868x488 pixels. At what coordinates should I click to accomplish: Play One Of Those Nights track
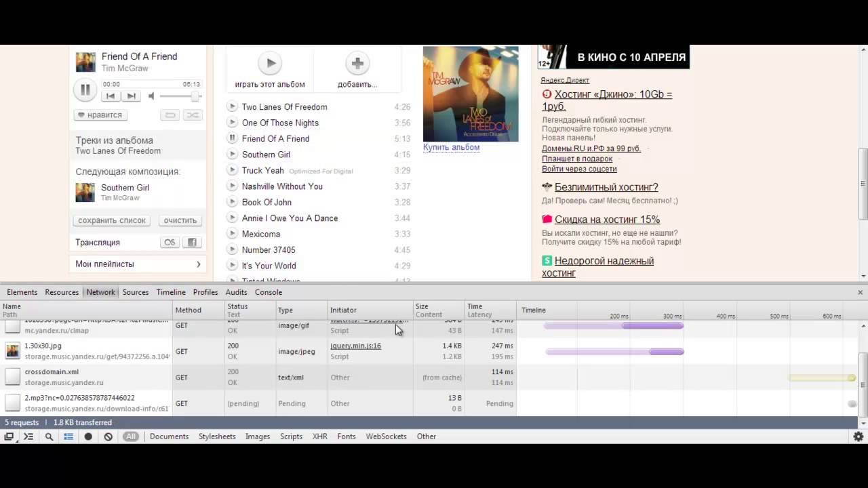click(232, 123)
